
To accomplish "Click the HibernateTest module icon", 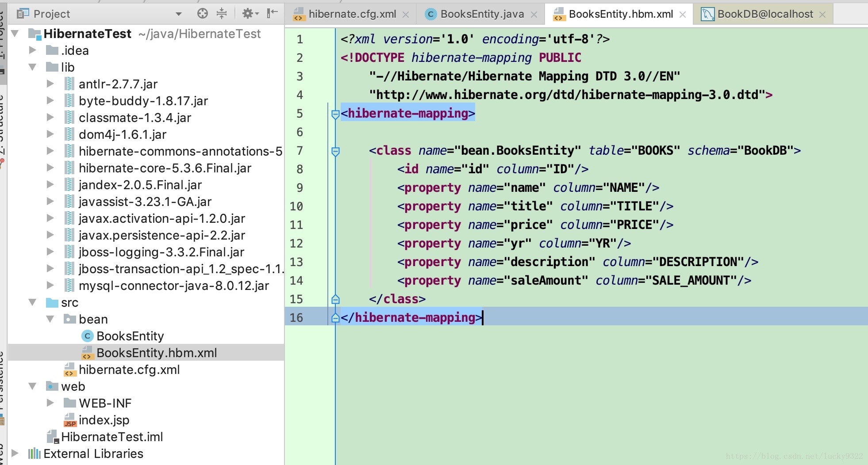I will click(35, 34).
